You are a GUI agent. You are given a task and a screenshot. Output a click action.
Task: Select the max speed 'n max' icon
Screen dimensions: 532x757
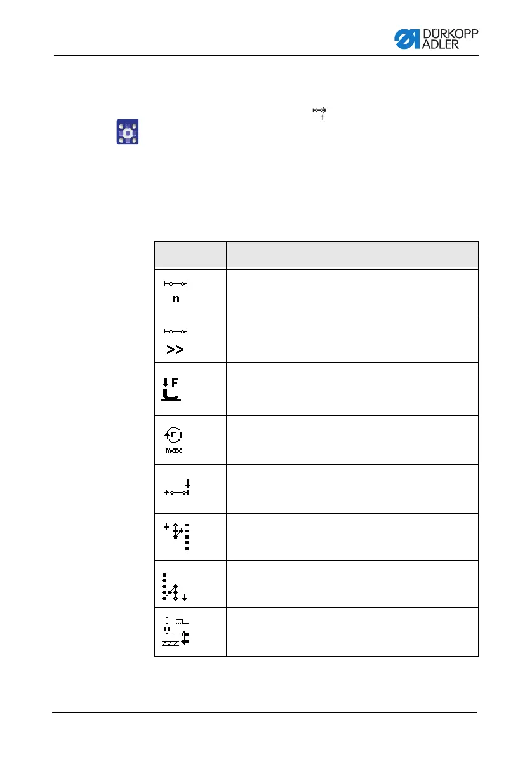click(x=173, y=440)
